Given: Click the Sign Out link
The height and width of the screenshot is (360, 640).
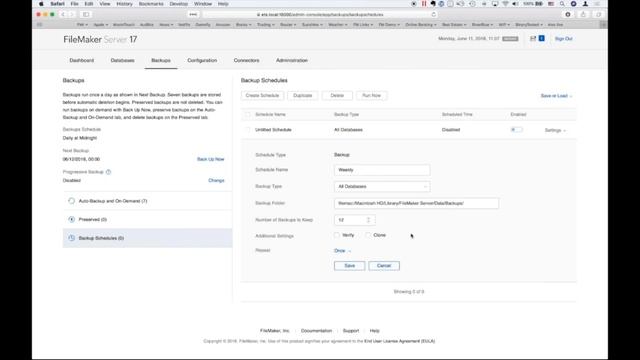Looking at the screenshot, I should 564,39.
